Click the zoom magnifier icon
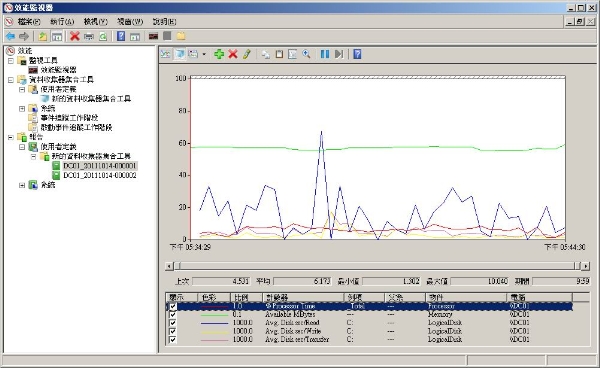Image resolution: width=600 pixels, height=368 pixels. [x=306, y=54]
